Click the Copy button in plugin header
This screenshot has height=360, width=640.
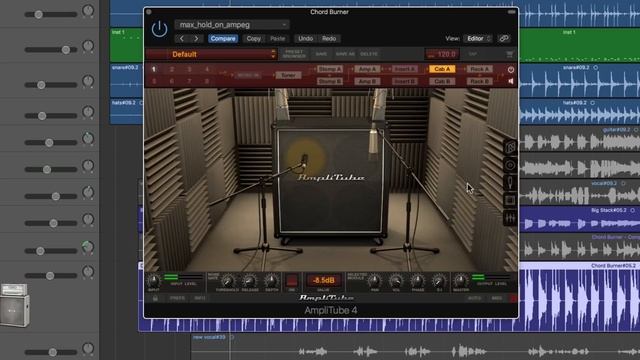coord(253,38)
